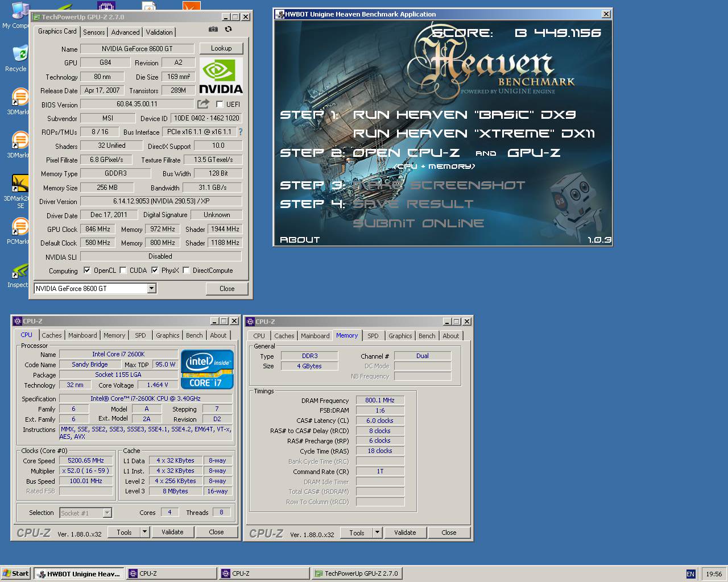Click the EN language indicator in tray
The width and height of the screenshot is (728, 582).
[x=690, y=574]
